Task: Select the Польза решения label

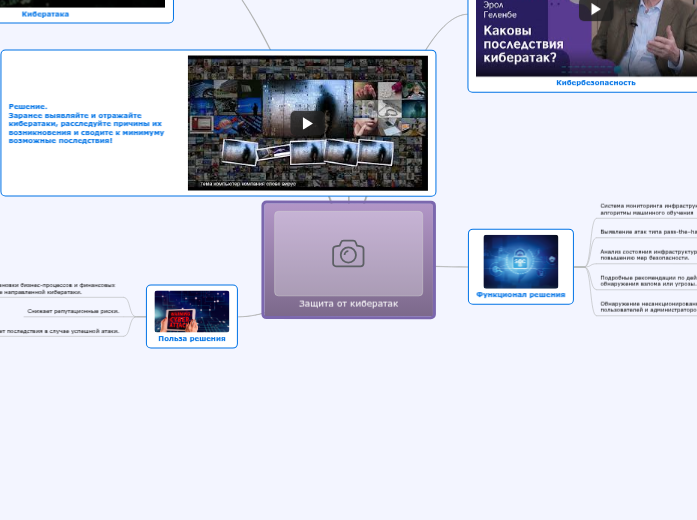Action: point(191,339)
